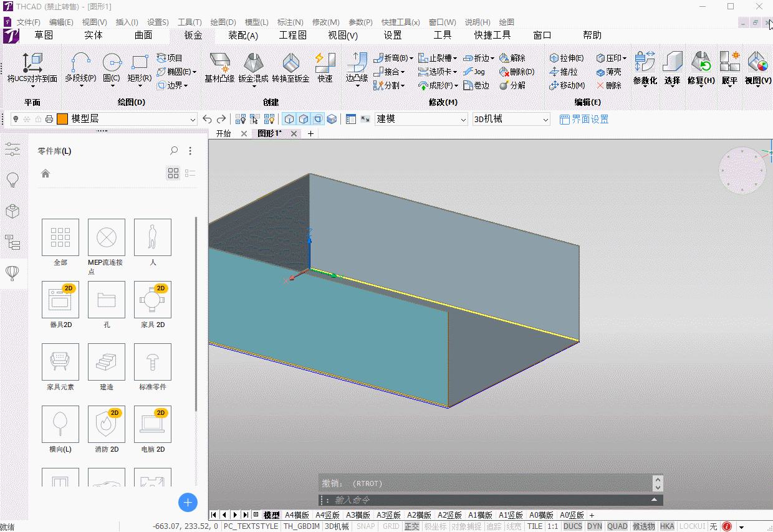Toggle 极坐标 polar tracking in status bar

click(x=435, y=526)
